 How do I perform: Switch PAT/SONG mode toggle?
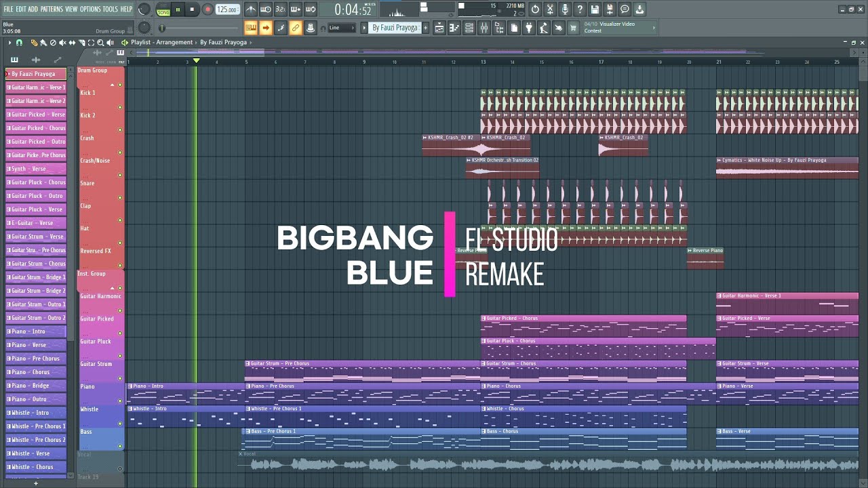(163, 9)
